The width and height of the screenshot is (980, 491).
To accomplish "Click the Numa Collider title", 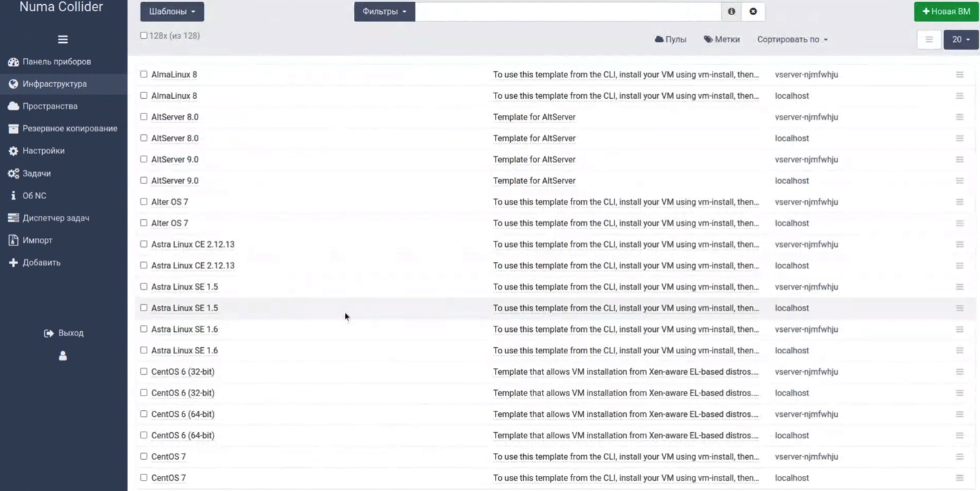I will (61, 7).
